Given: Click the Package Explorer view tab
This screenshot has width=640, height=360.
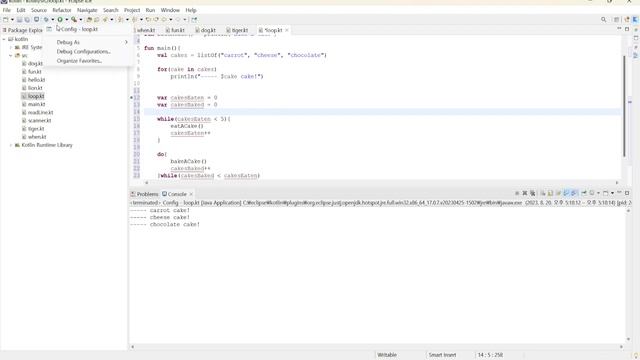Looking at the screenshot, I should (23, 30).
